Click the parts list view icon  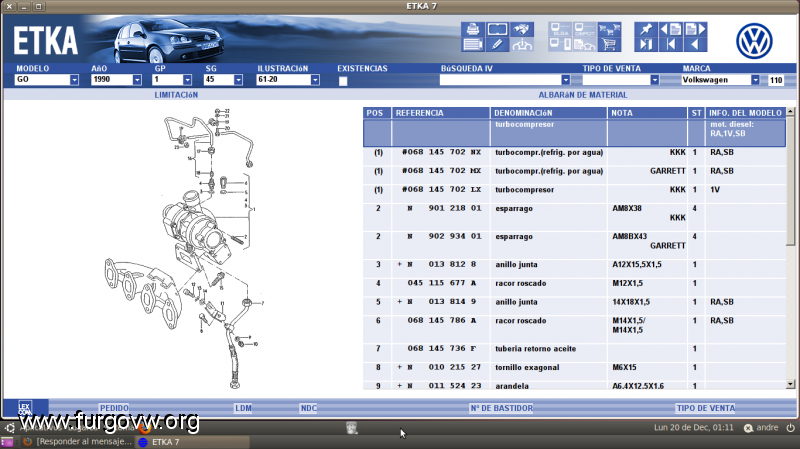pyautogui.click(x=472, y=44)
